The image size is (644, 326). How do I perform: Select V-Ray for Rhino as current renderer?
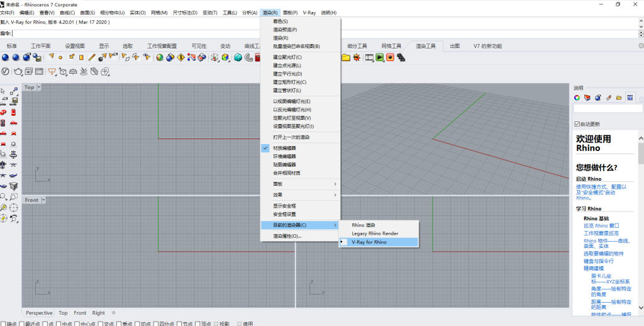[369, 242]
